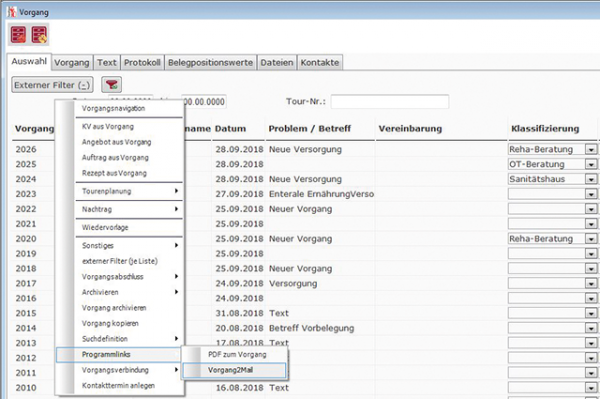Image resolution: width=600 pixels, height=399 pixels.
Task: Click the Vorgang column header
Action: click(x=34, y=129)
